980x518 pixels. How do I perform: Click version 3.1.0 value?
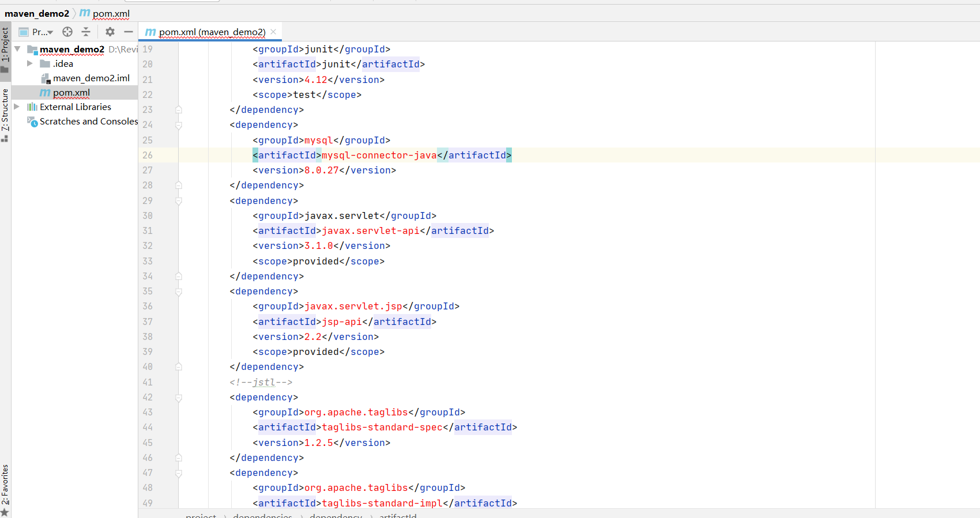point(319,245)
